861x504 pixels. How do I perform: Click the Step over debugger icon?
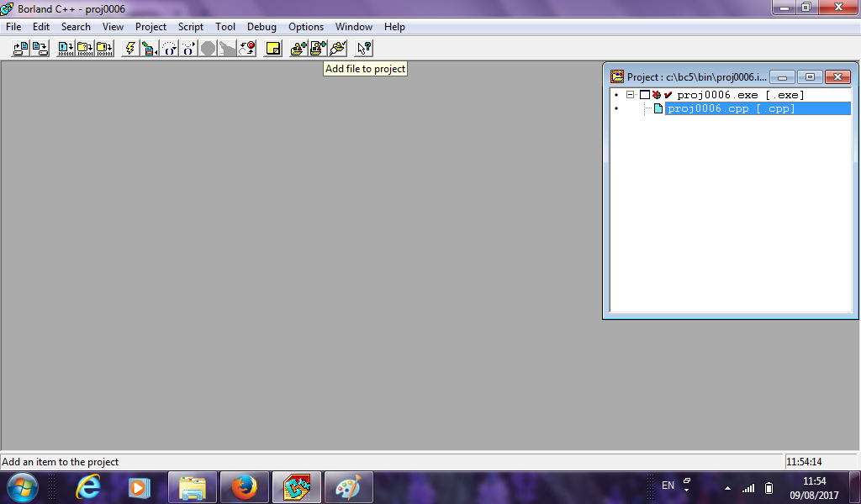coord(169,48)
